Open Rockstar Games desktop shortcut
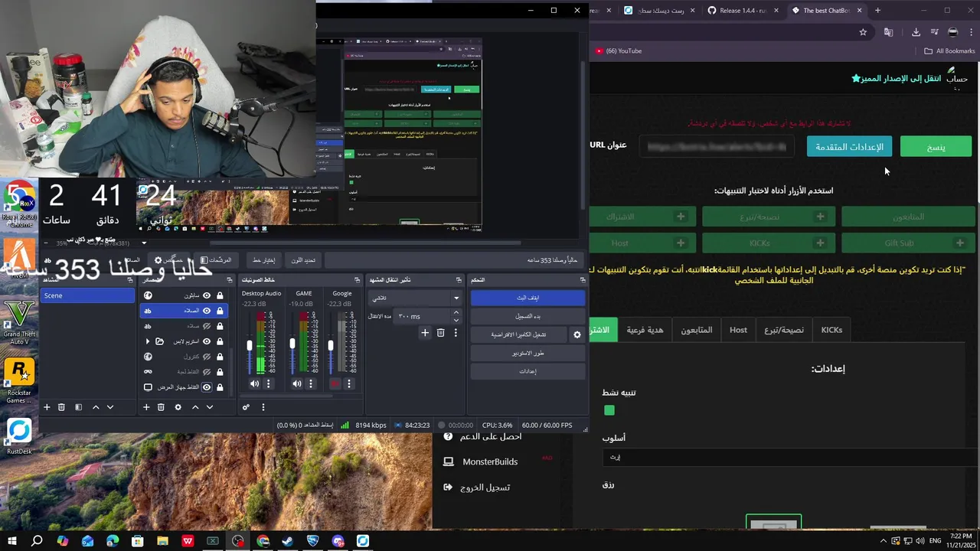This screenshot has width=980, height=551. click(19, 380)
